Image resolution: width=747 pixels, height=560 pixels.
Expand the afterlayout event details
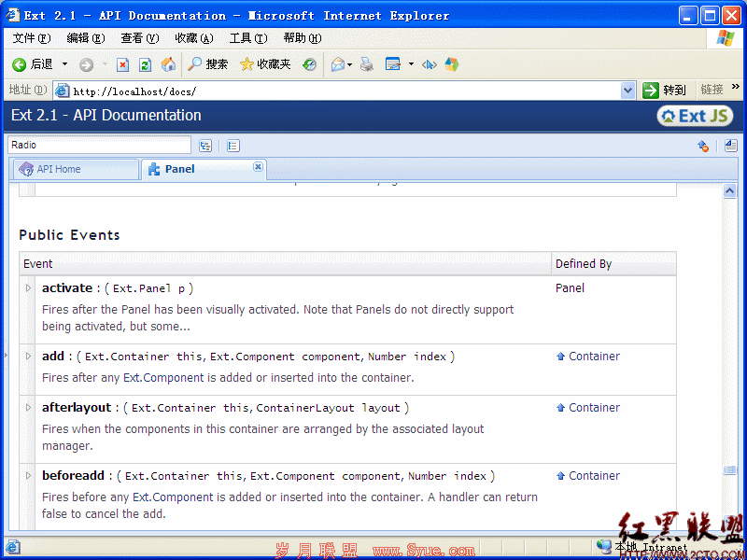point(28,408)
